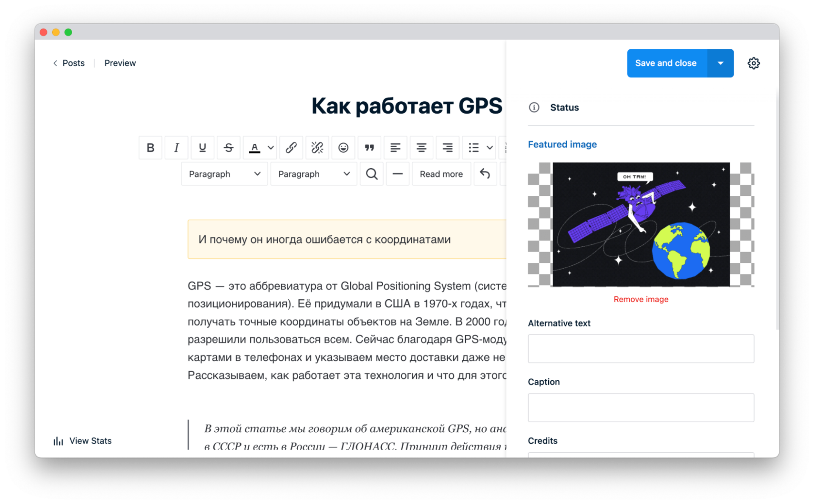Undo the last change
This screenshot has width=814, height=504.
(485, 174)
